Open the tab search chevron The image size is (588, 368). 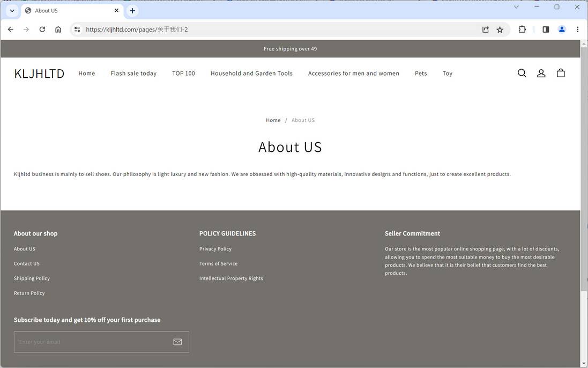click(12, 10)
